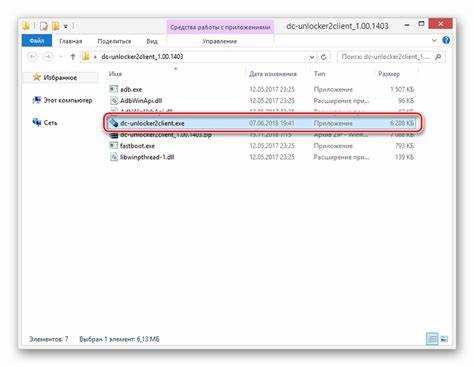This screenshot has height=367, width=474.
Task: Select the Управление tab
Action: pos(220,41)
